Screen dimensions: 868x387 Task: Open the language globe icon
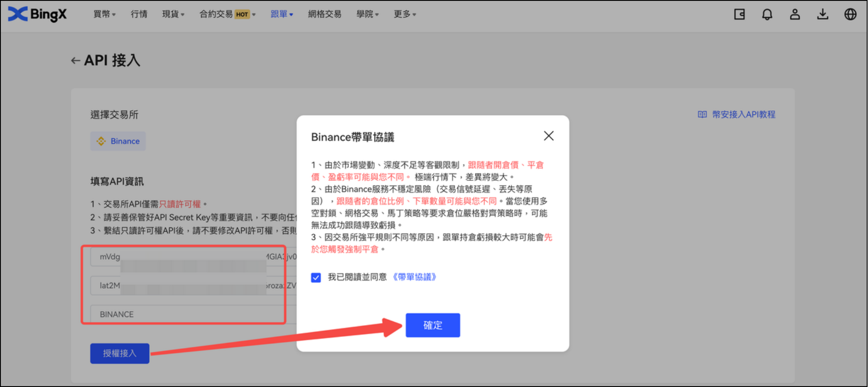point(850,14)
